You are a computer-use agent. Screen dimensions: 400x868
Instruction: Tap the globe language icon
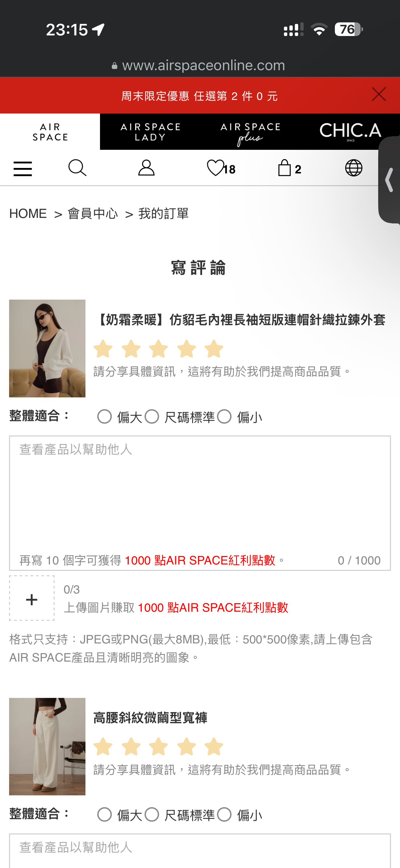353,168
